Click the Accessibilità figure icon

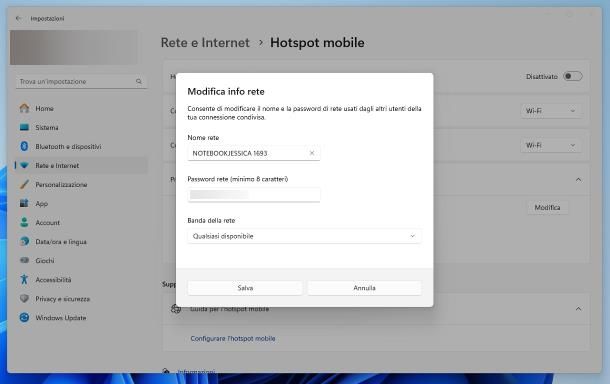(25, 279)
